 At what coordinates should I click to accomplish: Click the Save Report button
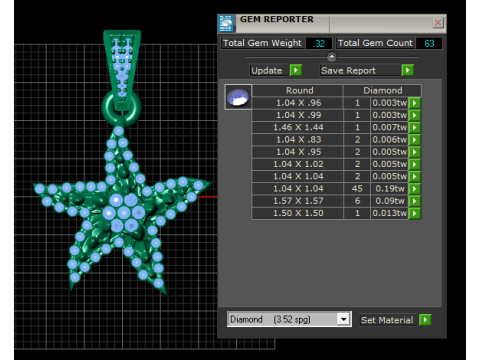point(360,71)
